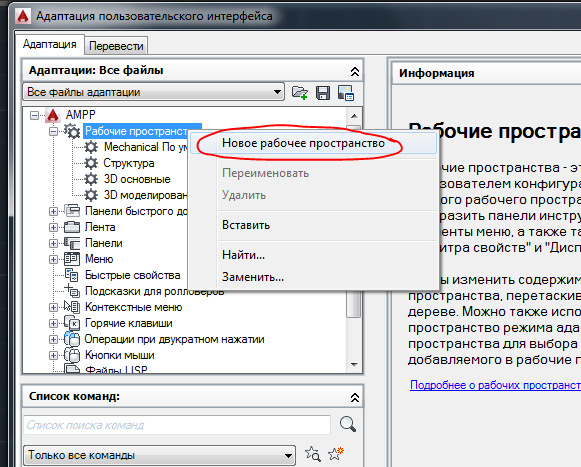Click the Подсказки для ролловеров icon
This screenshot has height=467, width=581.
click(72, 291)
